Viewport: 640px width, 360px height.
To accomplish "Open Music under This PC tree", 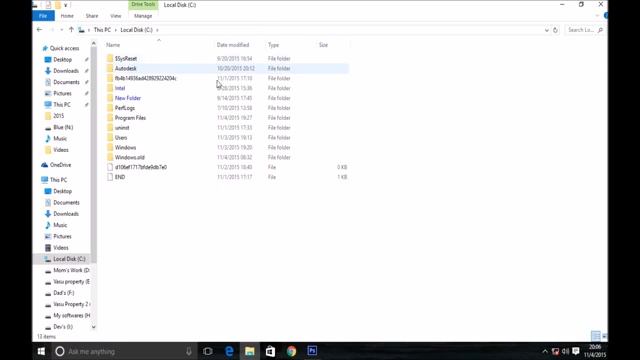I will [60, 225].
